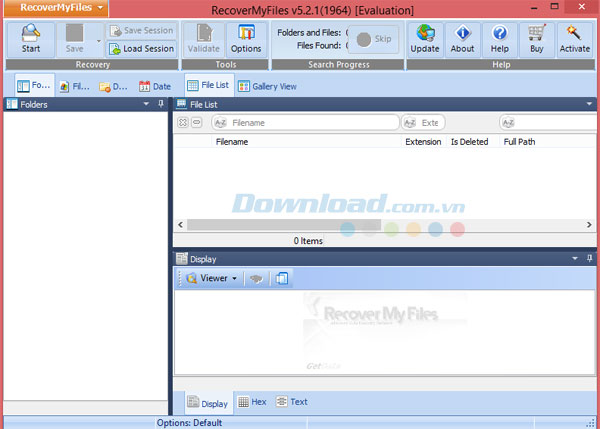The width and height of the screenshot is (600, 429).
Task: Open the File List panel dropdown arrow
Action: click(x=589, y=104)
